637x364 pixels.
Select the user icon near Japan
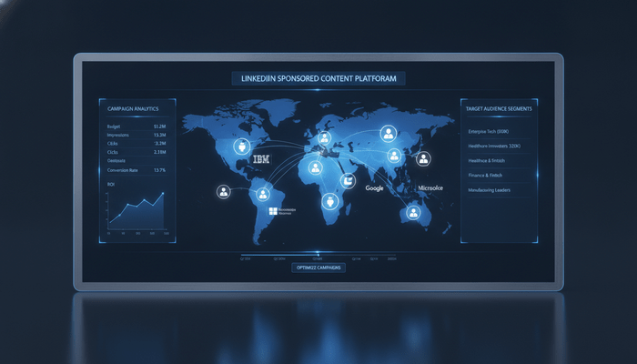[423, 159]
